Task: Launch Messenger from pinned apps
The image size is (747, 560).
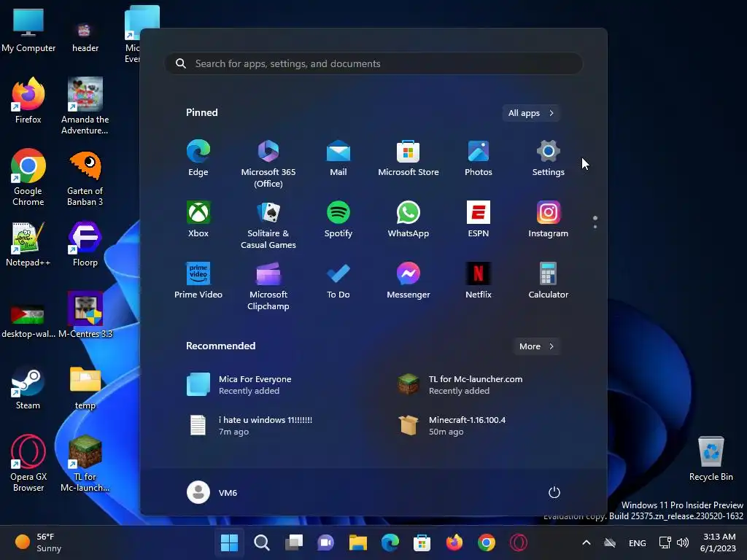Action: point(409,281)
